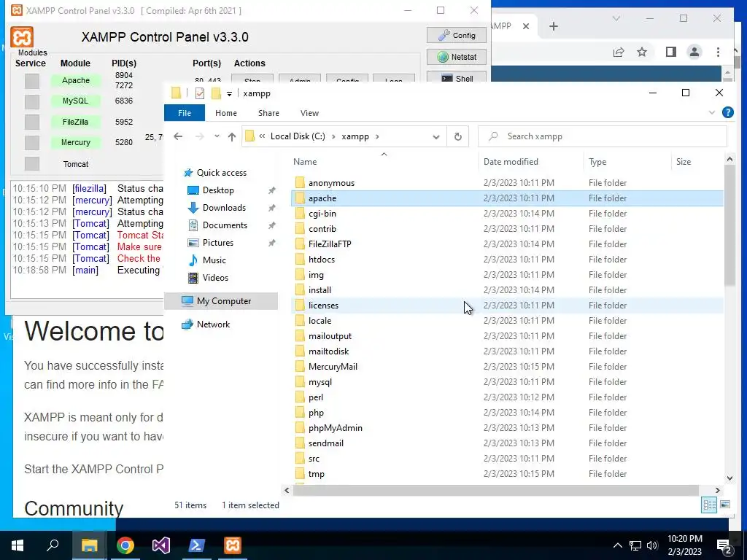The height and width of the screenshot is (560, 747).
Task: Select the mysql folder icon
Action: 300,382
